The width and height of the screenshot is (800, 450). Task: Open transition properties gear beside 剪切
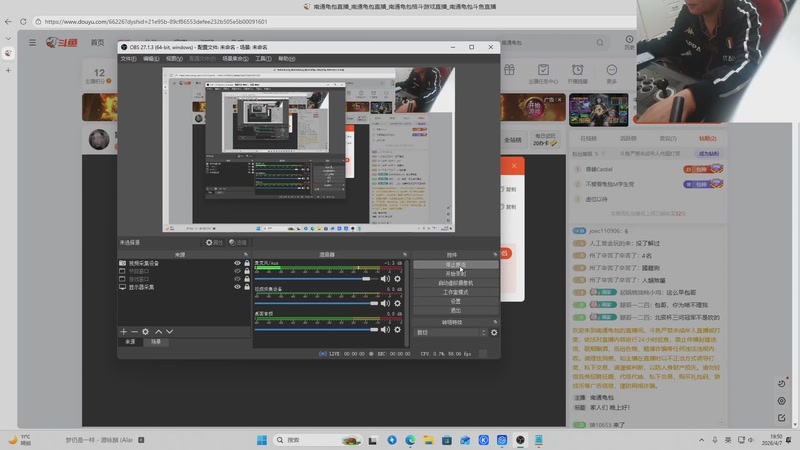pyautogui.click(x=494, y=333)
